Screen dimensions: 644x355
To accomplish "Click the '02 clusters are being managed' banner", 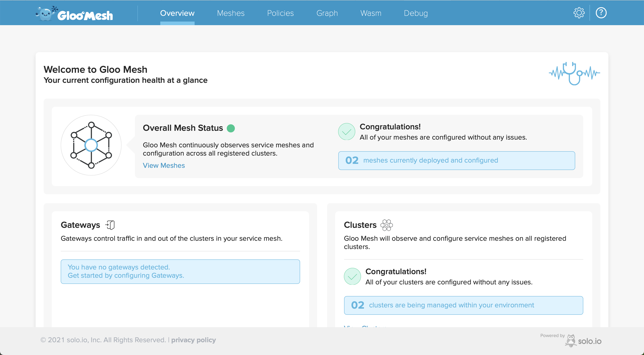I will click(463, 305).
